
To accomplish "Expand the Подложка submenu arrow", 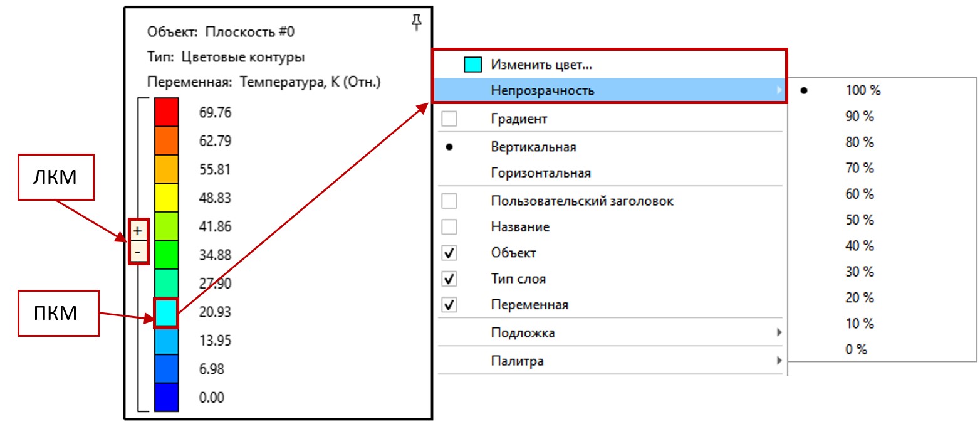I will (x=779, y=332).
